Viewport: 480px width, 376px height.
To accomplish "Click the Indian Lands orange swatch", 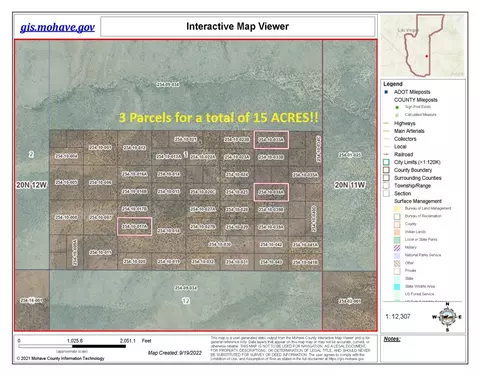I will pos(397,232).
